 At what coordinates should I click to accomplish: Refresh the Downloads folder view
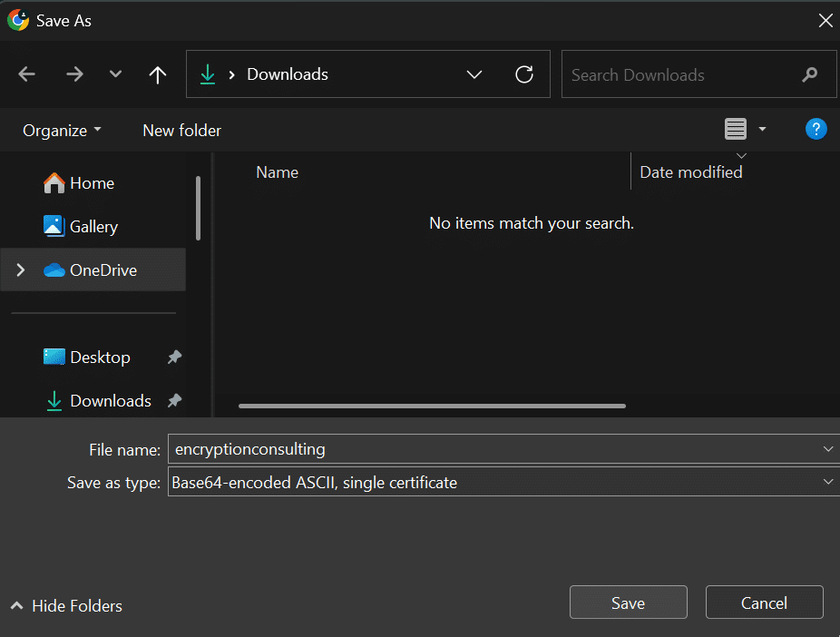tap(524, 75)
